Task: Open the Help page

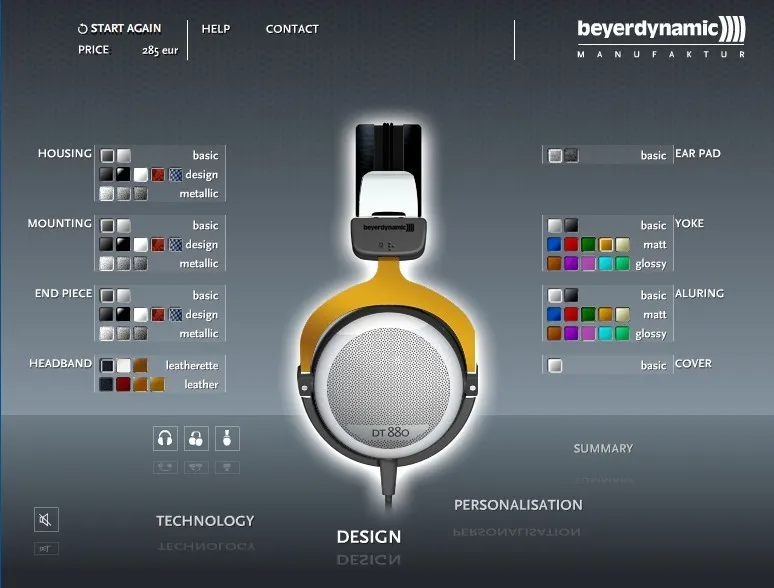Action: 216,29
